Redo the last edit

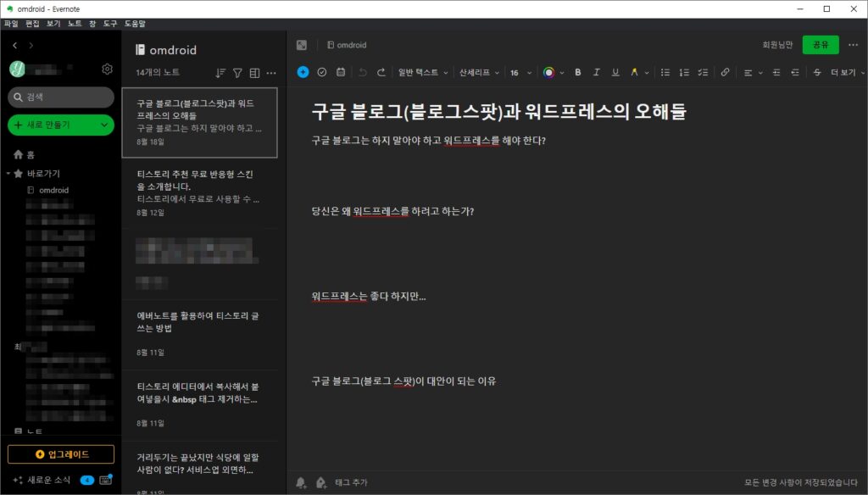pyautogui.click(x=381, y=72)
